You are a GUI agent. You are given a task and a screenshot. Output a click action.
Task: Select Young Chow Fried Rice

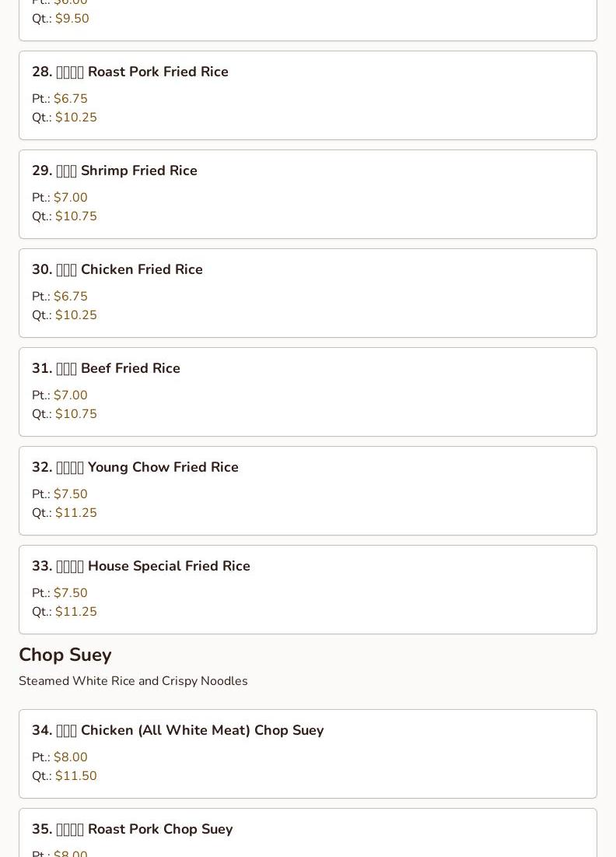point(135,467)
